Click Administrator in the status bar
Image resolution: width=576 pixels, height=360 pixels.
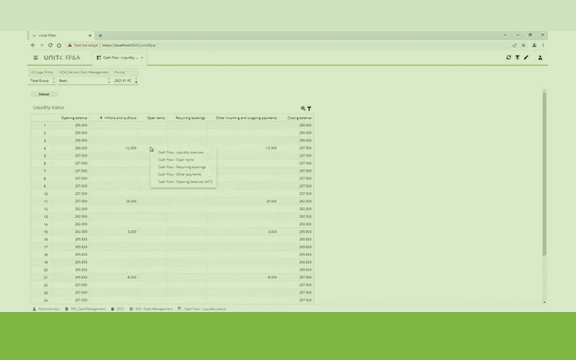pos(46,309)
